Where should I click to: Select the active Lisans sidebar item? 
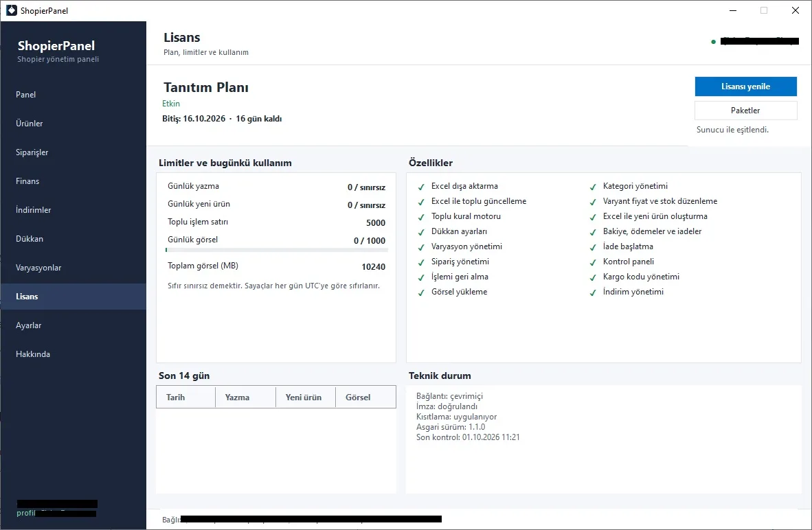click(x=73, y=297)
